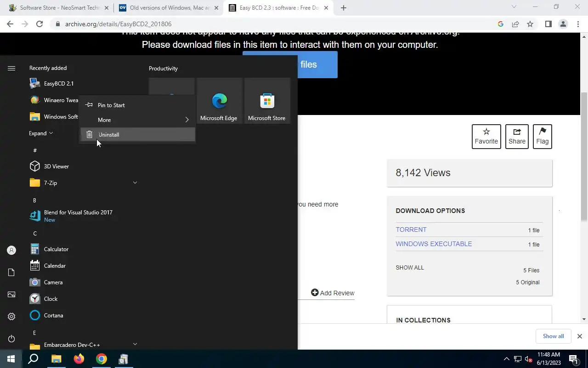Open the Microsoft Store tile
Screen dimensions: 588x368
tap(267, 101)
